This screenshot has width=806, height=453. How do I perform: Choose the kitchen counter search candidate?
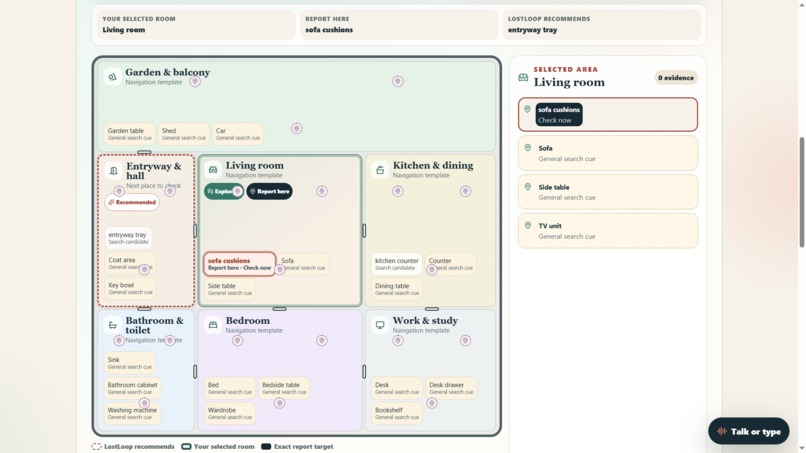[396, 264]
